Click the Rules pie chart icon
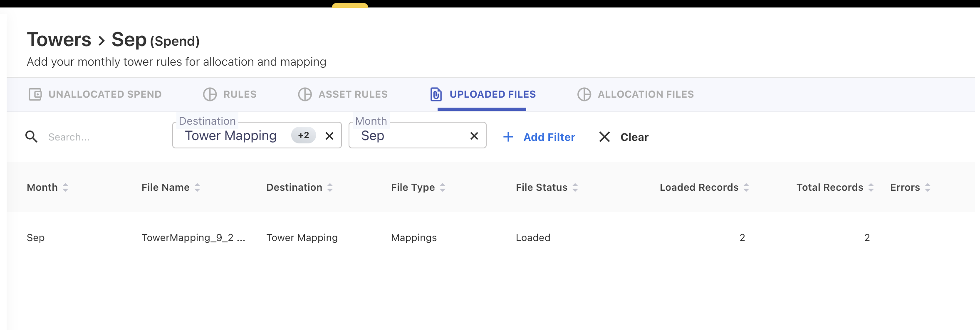Screen dimensions: 980x330 (x=210, y=94)
